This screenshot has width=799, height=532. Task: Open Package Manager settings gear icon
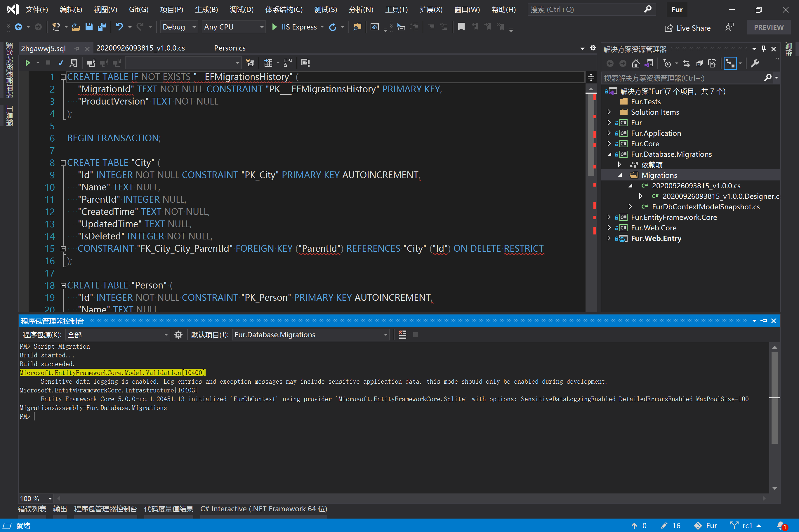pyautogui.click(x=178, y=335)
